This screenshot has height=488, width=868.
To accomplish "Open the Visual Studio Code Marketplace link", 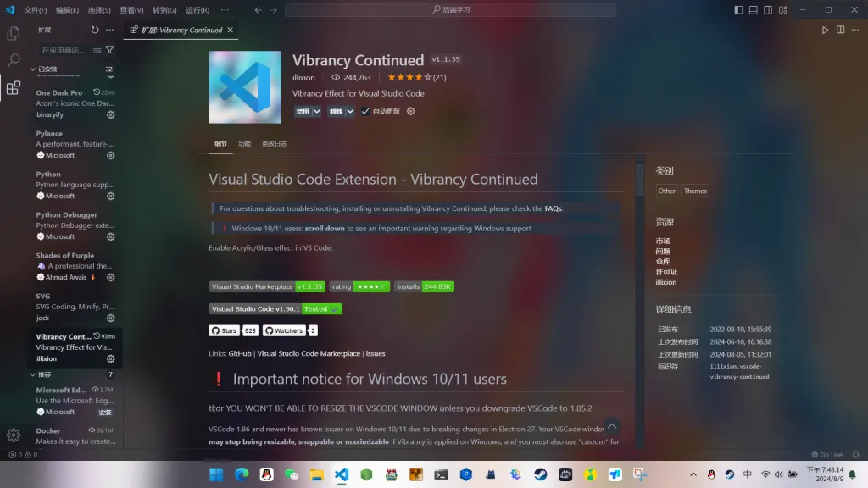I will click(309, 353).
